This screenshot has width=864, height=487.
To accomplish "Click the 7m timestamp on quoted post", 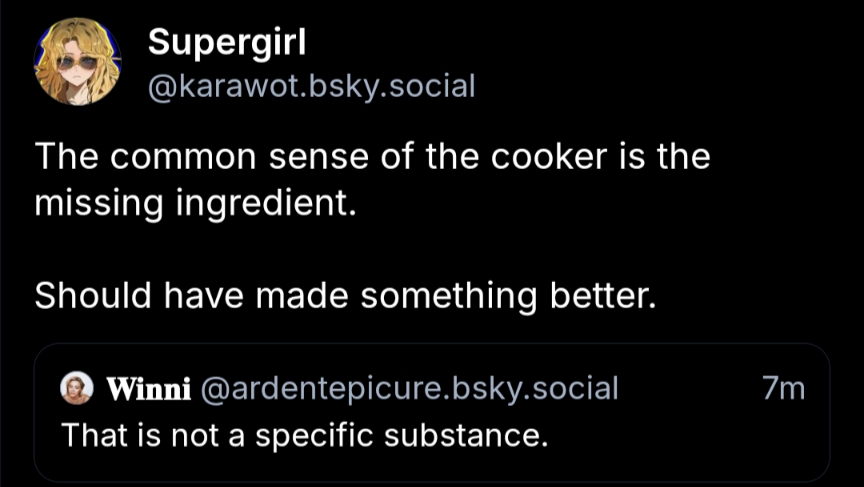I will tap(783, 388).
